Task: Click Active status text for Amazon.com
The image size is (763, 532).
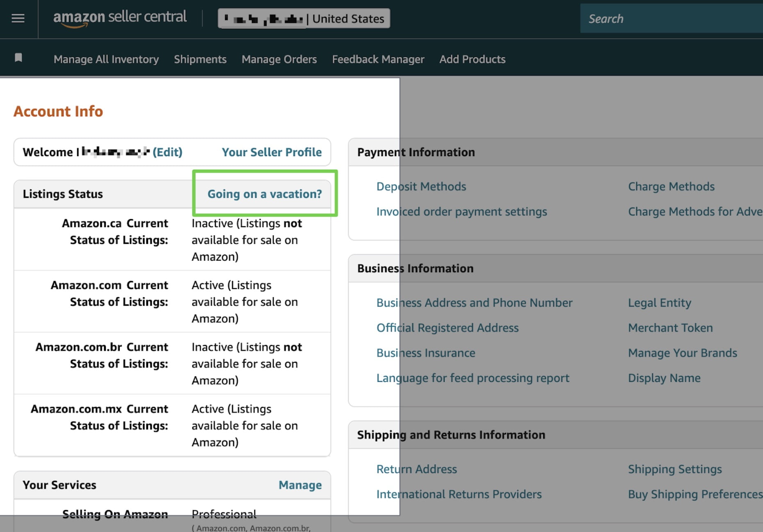Action: tap(244, 302)
